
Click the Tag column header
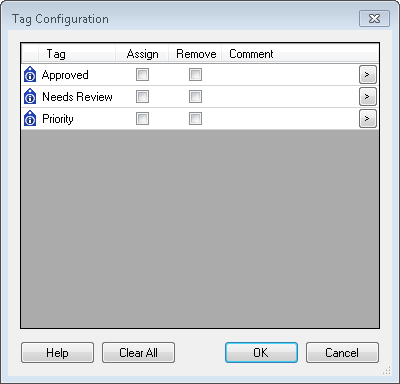pyautogui.click(x=77, y=54)
